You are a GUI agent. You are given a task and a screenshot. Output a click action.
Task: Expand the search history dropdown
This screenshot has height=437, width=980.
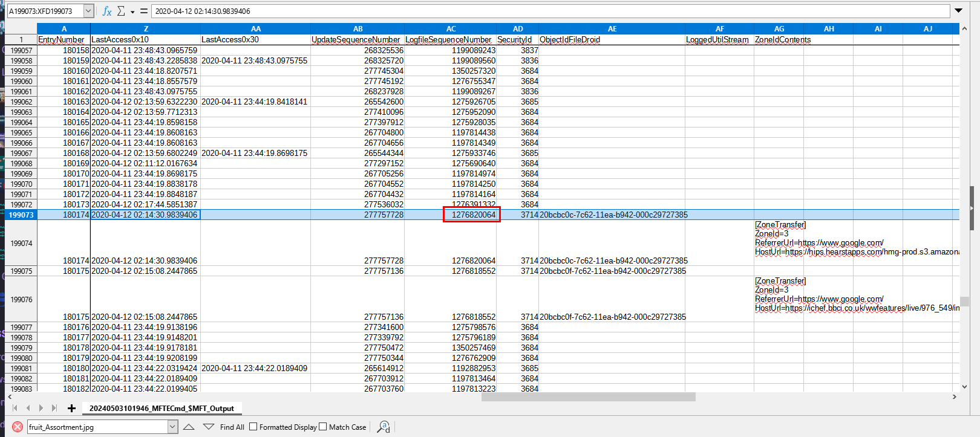pos(172,427)
